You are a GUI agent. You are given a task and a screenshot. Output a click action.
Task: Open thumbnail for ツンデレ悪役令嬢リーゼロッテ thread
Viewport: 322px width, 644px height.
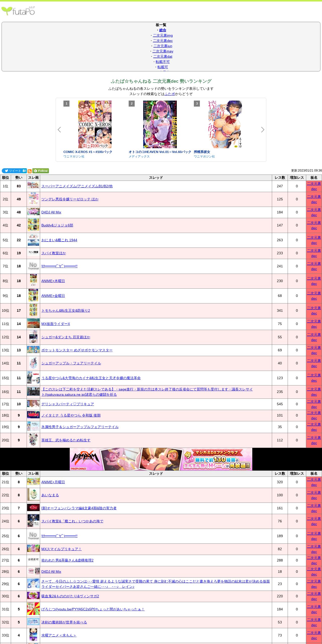pyautogui.click(x=33, y=199)
